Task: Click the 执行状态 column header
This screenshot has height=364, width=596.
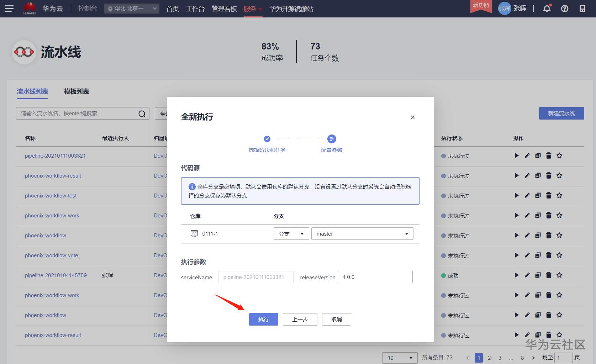Action: 452,138
